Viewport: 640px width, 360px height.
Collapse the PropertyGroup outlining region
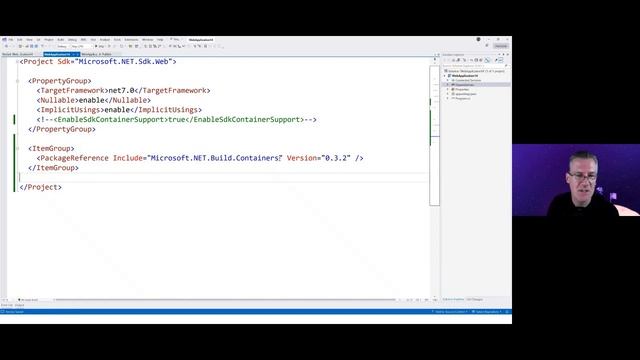tap(17, 81)
